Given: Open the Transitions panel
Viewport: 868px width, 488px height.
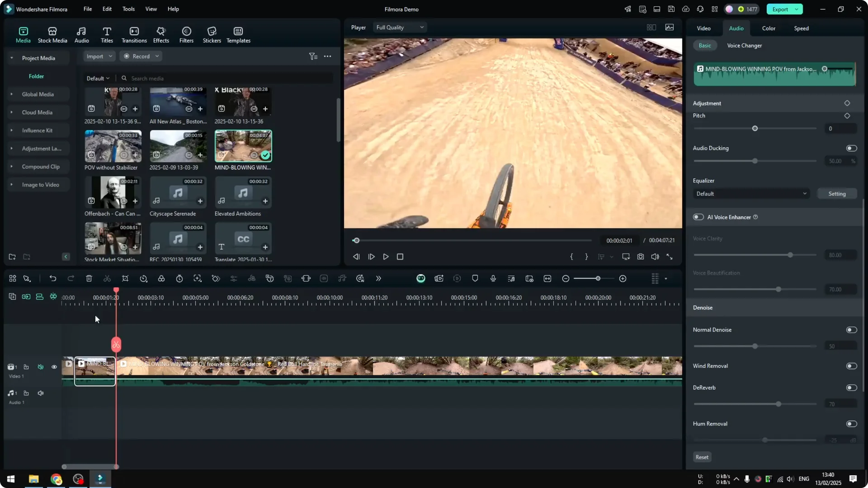Looking at the screenshot, I should [134, 34].
